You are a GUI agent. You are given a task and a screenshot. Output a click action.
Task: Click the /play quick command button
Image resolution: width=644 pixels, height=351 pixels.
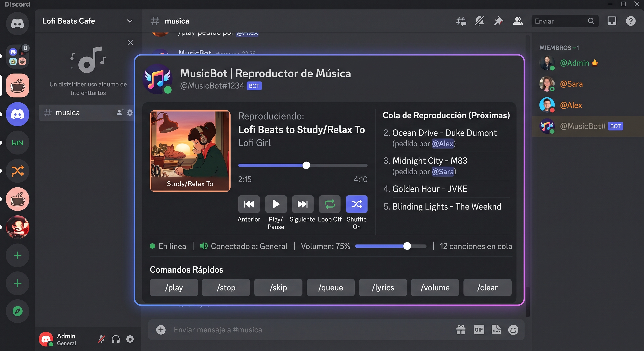click(x=174, y=287)
